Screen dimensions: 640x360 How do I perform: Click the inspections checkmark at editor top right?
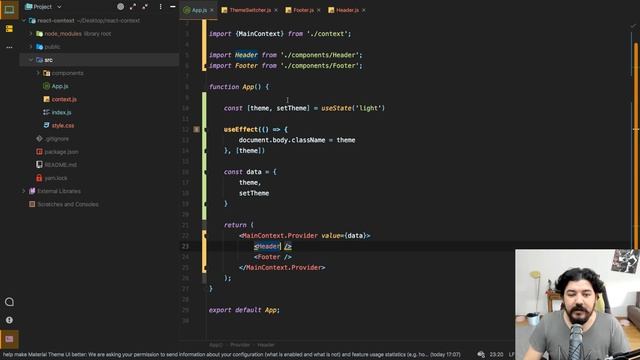(x=633, y=26)
